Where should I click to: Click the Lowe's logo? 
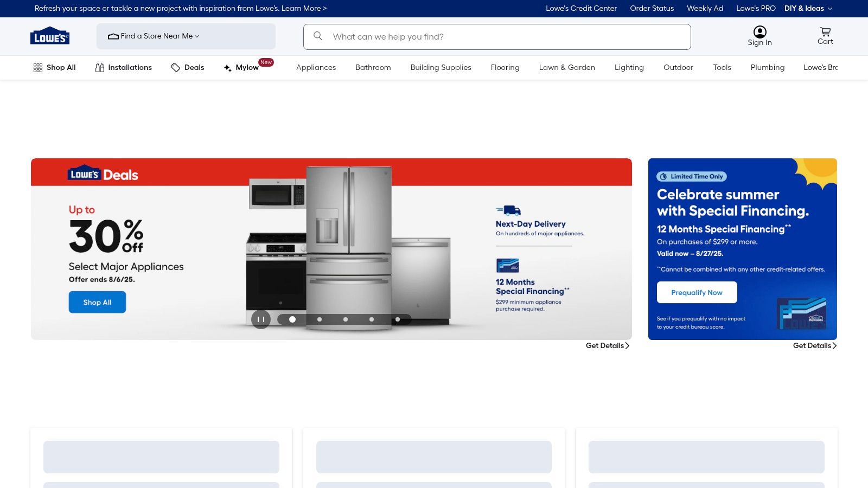click(50, 36)
